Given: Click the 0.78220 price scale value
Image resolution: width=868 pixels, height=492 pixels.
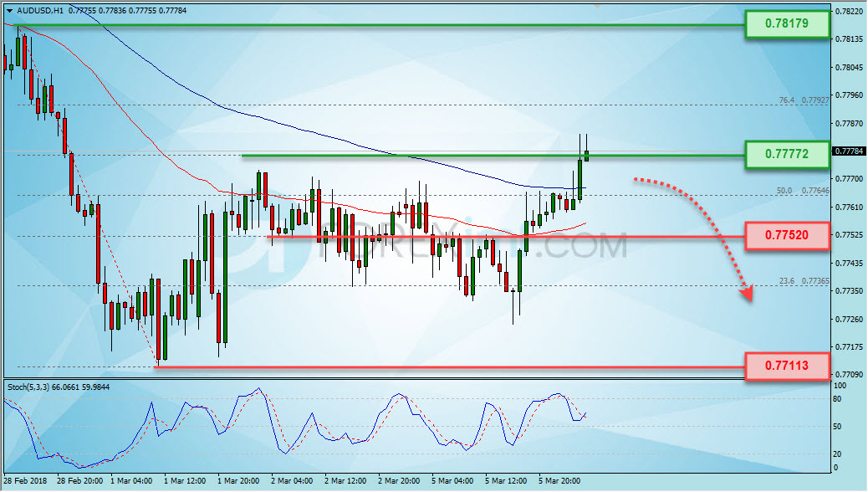Looking at the screenshot, I should pos(849,11).
